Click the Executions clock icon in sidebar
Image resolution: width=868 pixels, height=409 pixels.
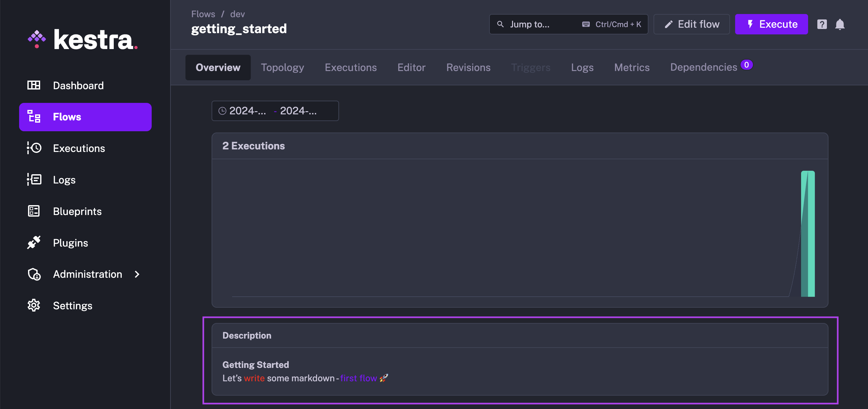coord(34,148)
